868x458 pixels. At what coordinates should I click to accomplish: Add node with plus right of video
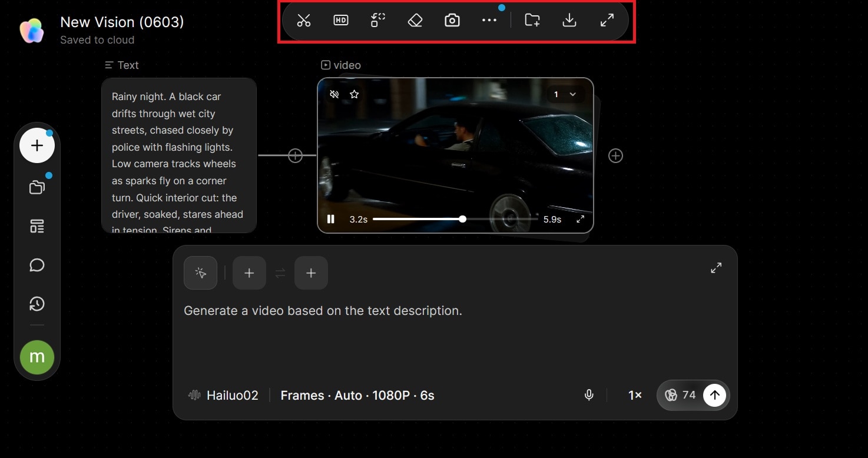point(615,155)
